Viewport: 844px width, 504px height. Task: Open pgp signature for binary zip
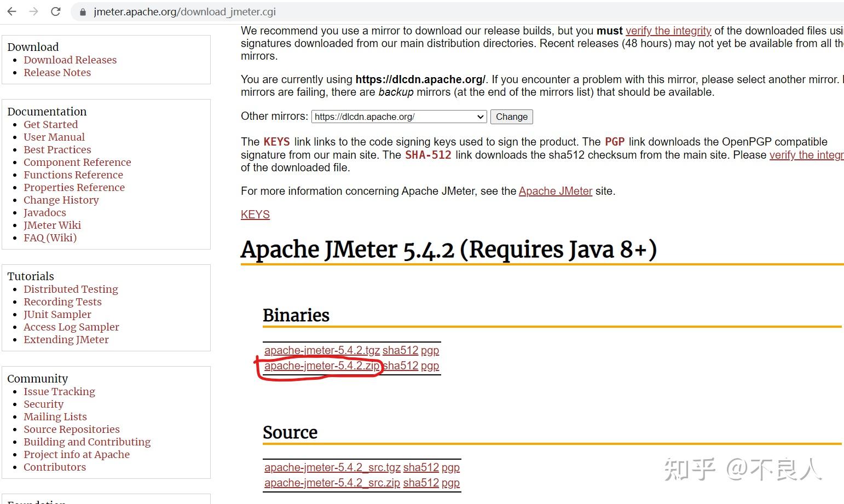point(430,366)
